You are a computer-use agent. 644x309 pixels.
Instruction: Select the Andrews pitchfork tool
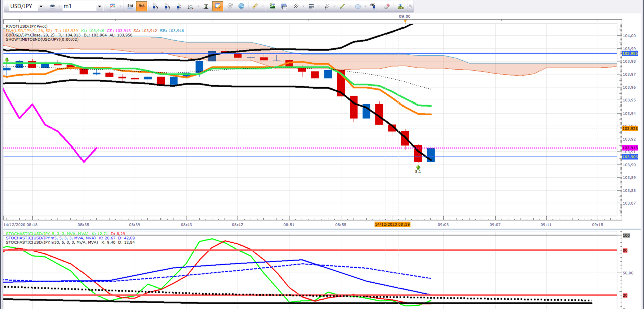(x=295, y=6)
